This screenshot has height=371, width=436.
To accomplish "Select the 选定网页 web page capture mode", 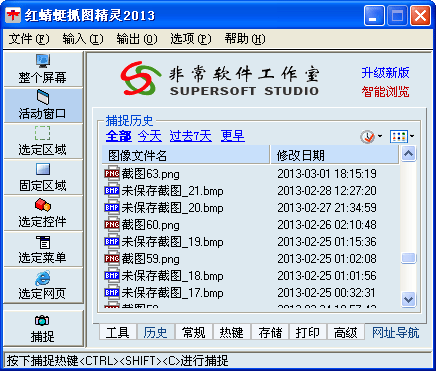I will pyautogui.click(x=43, y=285).
